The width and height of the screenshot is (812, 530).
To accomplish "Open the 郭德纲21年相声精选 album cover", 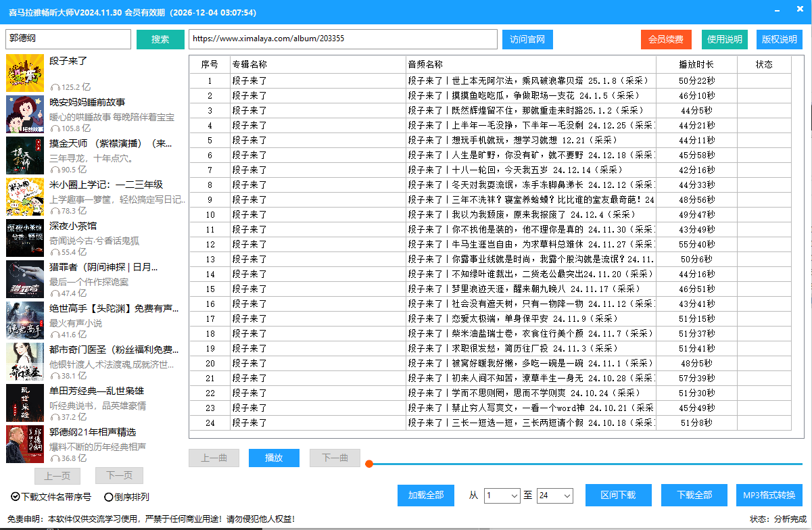I will tap(25, 444).
